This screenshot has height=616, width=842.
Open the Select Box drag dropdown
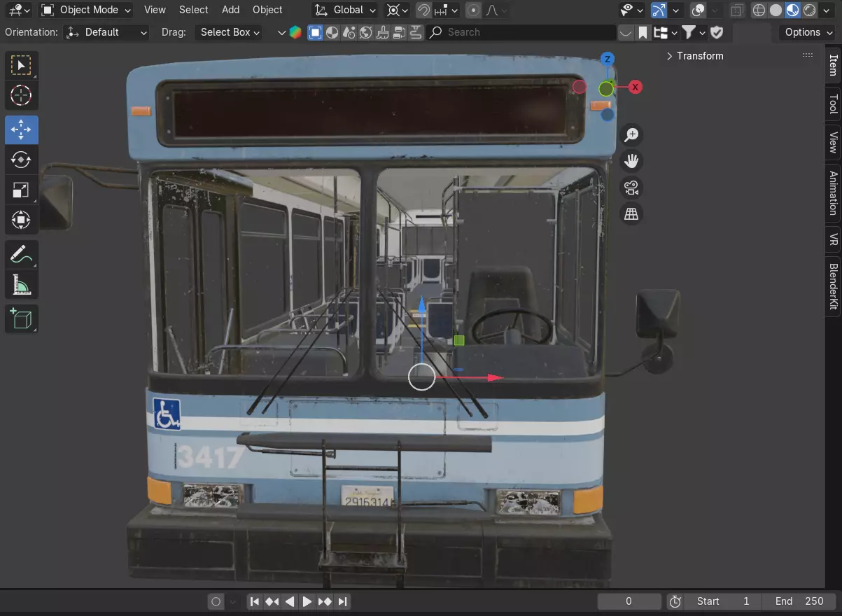click(228, 32)
